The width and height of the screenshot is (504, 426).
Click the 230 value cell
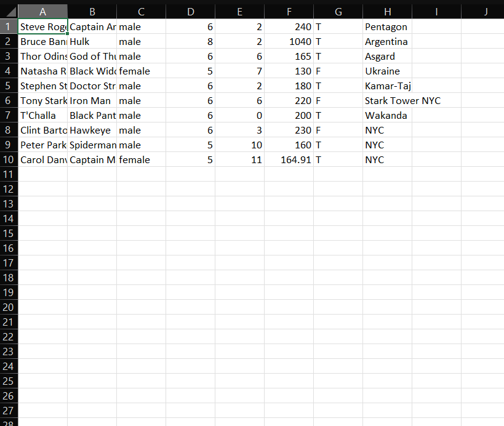point(289,130)
